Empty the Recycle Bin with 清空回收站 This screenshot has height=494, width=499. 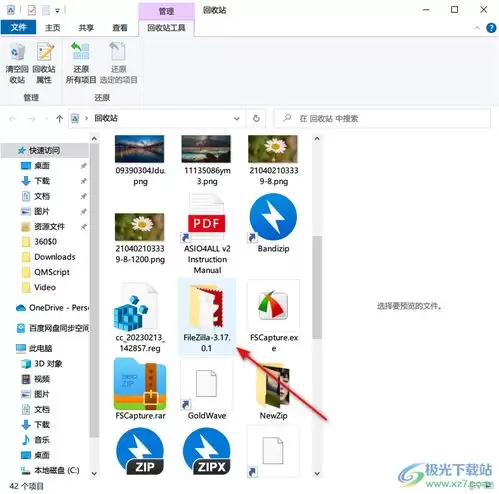[17, 63]
